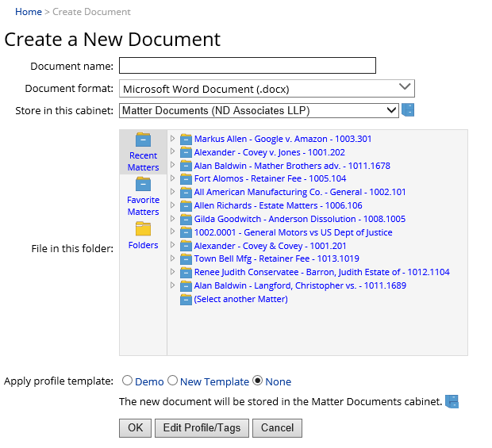Image resolution: width=492 pixels, height=448 pixels.
Task: Select None for profile template
Action: [x=257, y=381]
